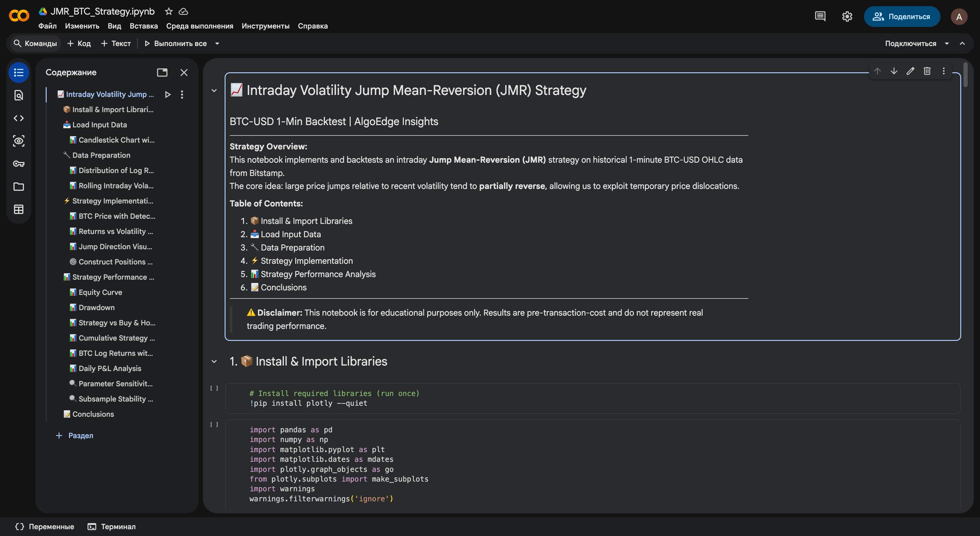Viewport: 980px width, 536px height.
Task: Open the Run all dropdown arrow
Action: pos(217,43)
